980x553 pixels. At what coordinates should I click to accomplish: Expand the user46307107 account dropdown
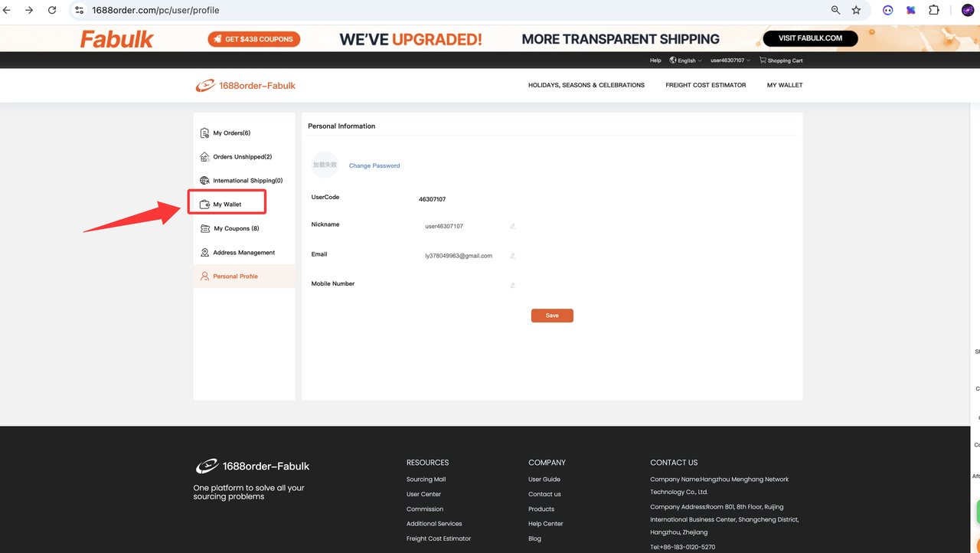pos(730,61)
